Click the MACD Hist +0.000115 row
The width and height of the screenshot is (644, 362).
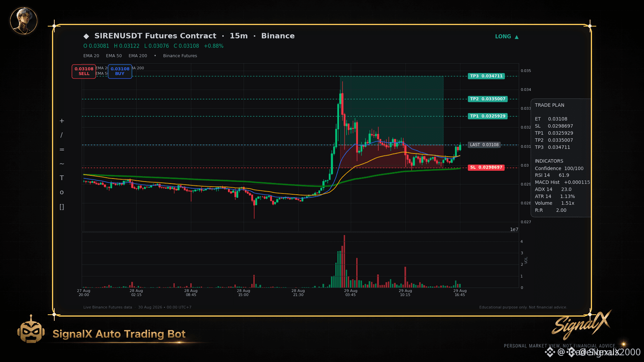pyautogui.click(x=562, y=182)
